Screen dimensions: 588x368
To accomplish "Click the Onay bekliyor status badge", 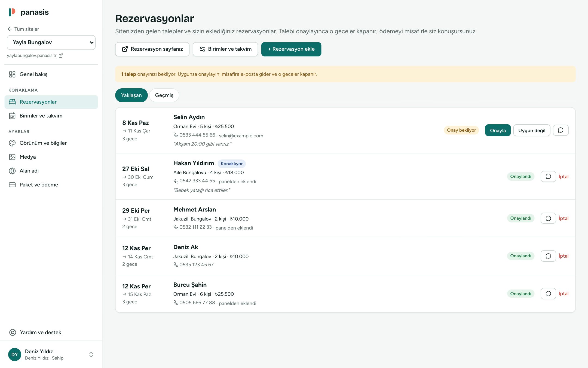I will (461, 130).
